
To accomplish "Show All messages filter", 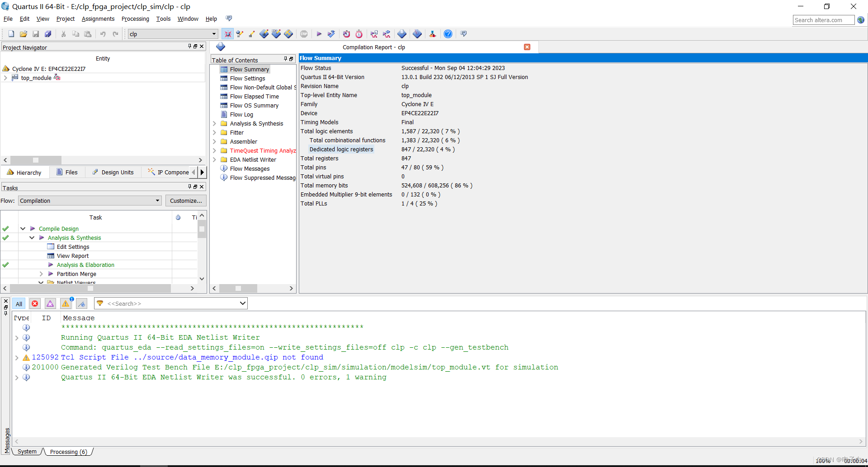I will point(19,304).
